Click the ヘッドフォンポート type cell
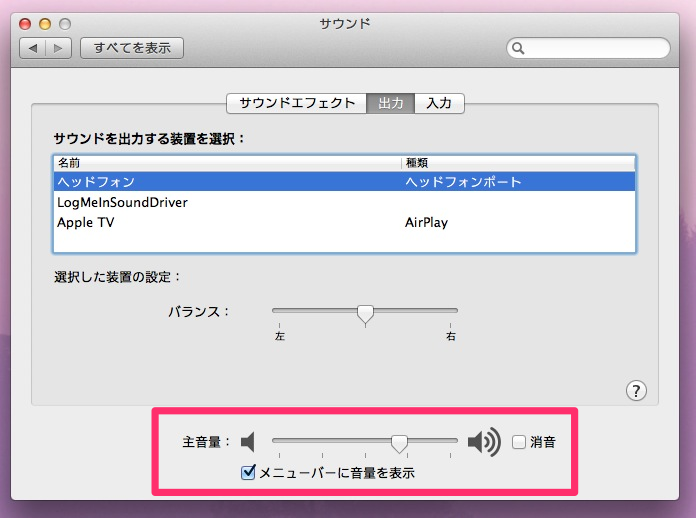Screen dimensions: 696x518 tap(463, 182)
